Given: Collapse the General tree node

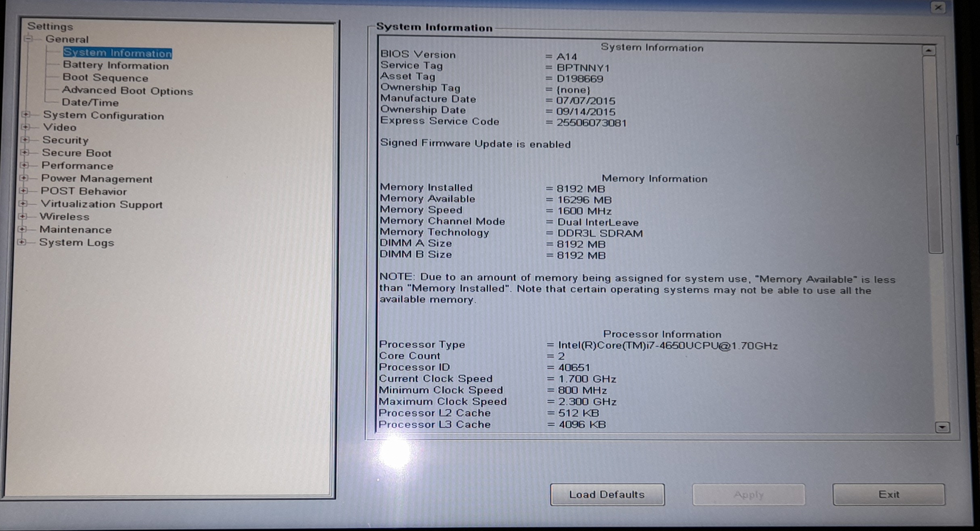Looking at the screenshot, I should [x=28, y=39].
